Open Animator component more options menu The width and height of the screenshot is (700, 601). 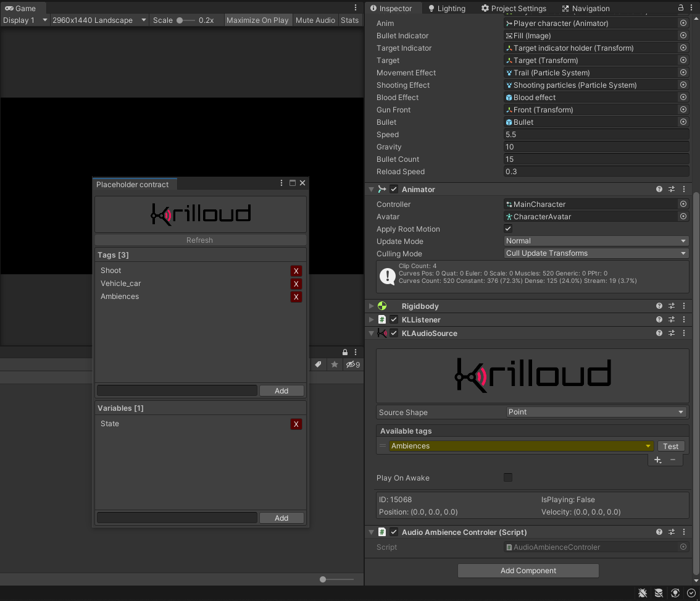pyautogui.click(x=684, y=190)
